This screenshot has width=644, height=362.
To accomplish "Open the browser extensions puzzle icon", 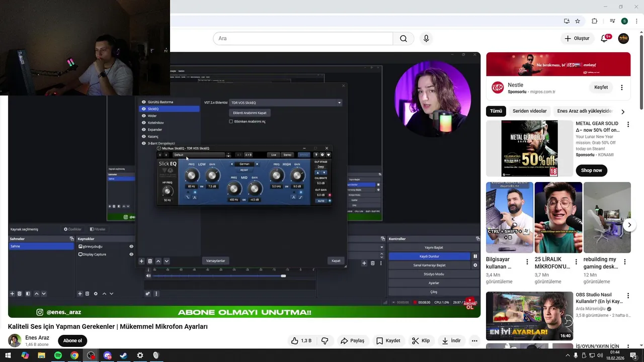I will (x=594, y=21).
